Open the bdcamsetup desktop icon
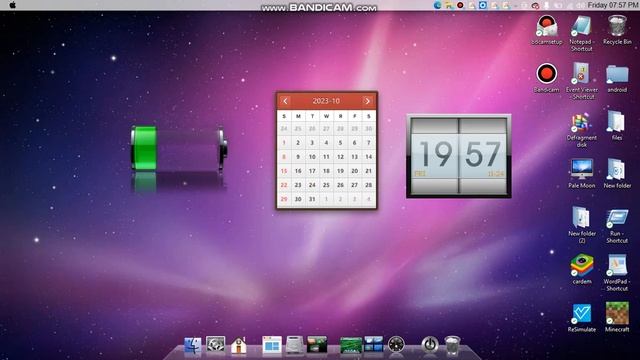This screenshot has height=360, width=640. click(547, 31)
